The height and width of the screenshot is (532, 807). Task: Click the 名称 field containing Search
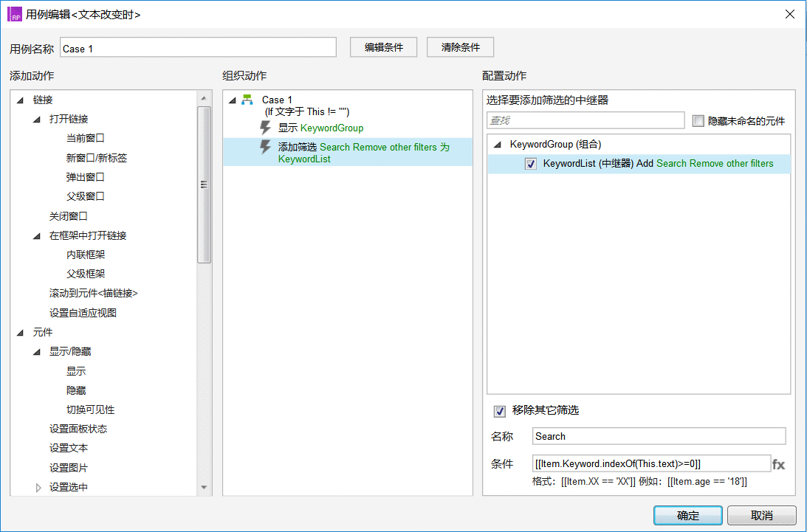659,436
